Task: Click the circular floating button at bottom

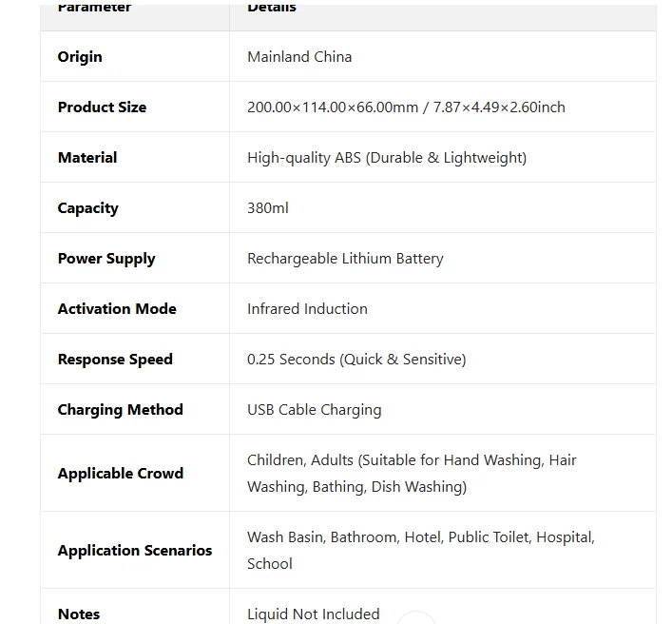Action: click(x=415, y=619)
